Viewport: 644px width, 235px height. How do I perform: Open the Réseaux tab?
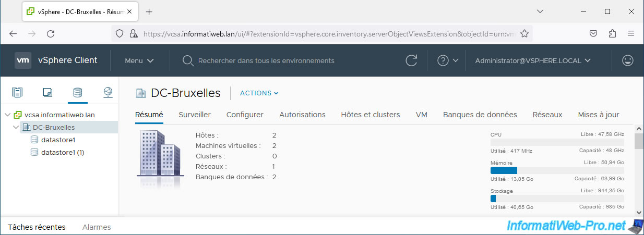coord(547,115)
